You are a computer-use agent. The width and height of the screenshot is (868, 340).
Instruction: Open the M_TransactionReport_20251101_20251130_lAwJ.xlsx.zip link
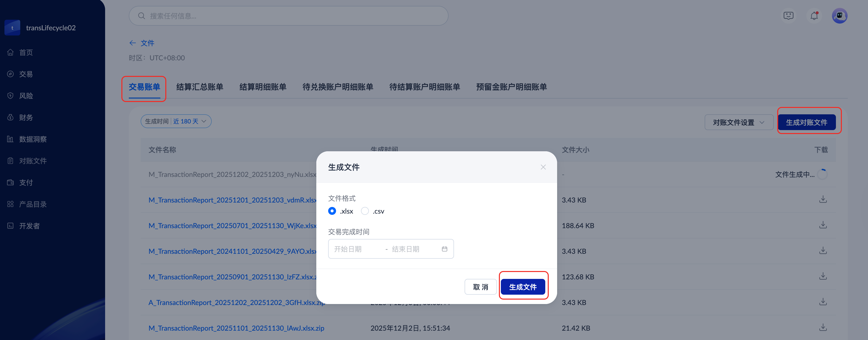tap(236, 328)
